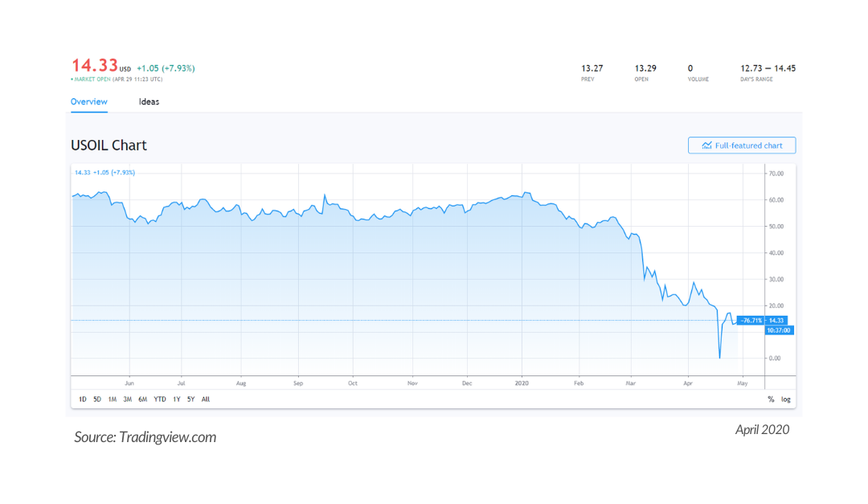Select the 1D time range

tap(83, 399)
